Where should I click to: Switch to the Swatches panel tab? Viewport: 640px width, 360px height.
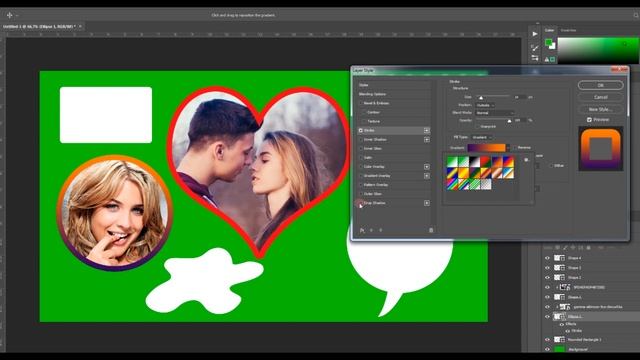pyautogui.click(x=568, y=30)
